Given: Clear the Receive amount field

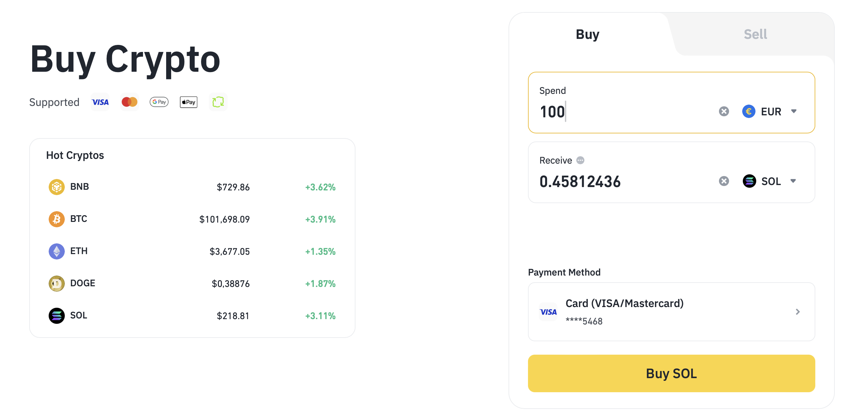Looking at the screenshot, I should (x=724, y=181).
